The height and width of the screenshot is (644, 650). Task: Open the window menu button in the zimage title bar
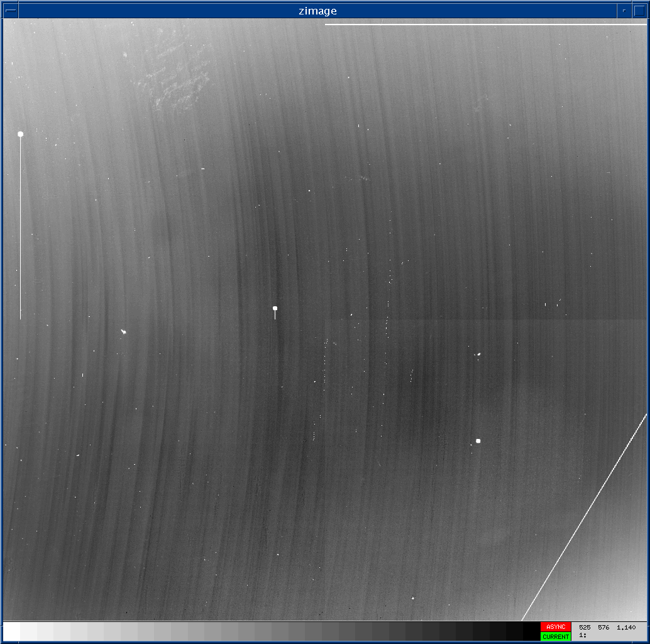coord(11,10)
